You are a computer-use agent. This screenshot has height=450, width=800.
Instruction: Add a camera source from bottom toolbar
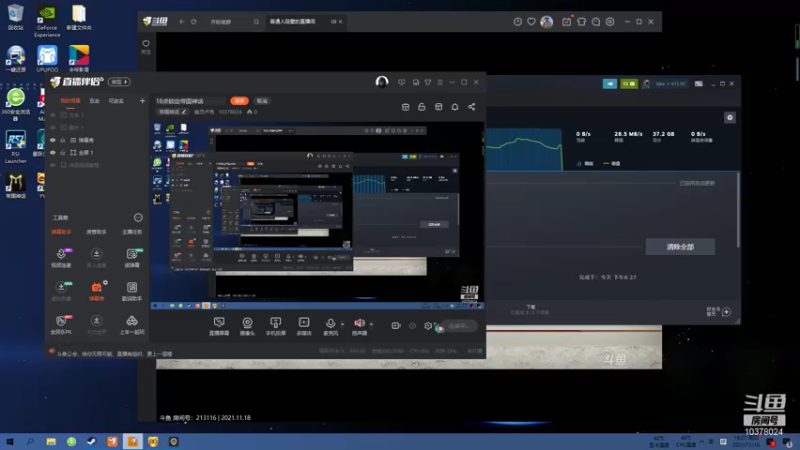click(x=247, y=326)
